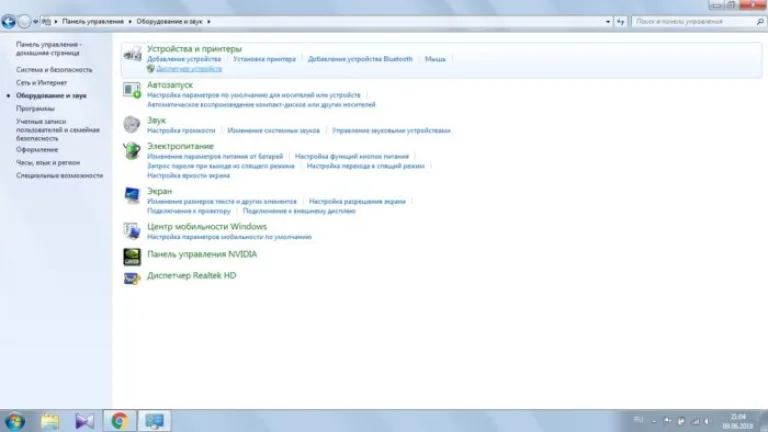Open the Мышь settings link

(x=435, y=59)
